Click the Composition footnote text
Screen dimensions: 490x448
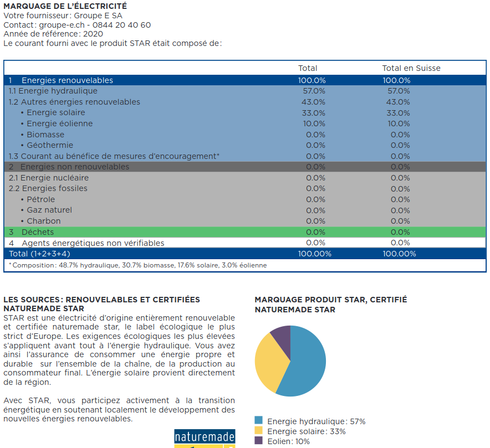point(138,265)
